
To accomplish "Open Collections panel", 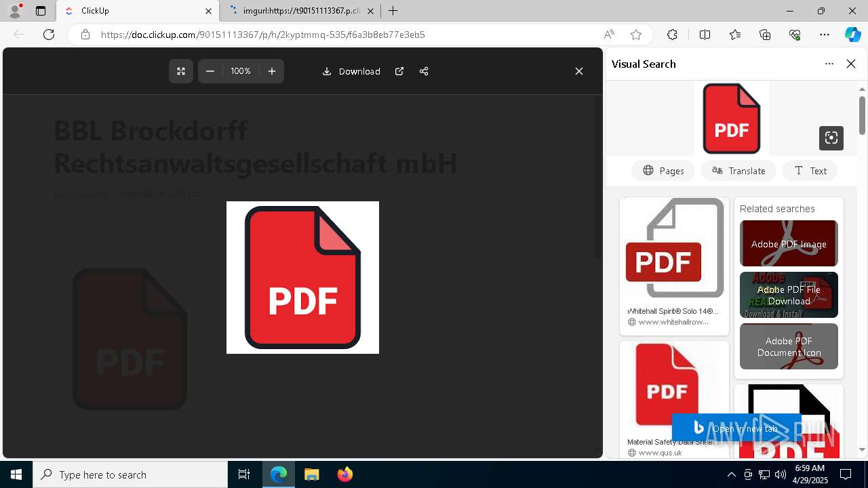I will pyautogui.click(x=765, y=35).
